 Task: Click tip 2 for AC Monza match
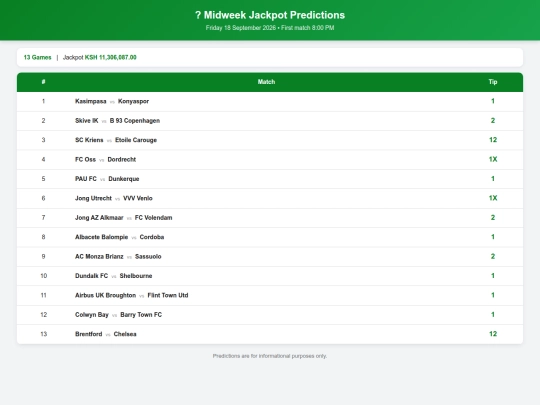pyautogui.click(x=493, y=256)
